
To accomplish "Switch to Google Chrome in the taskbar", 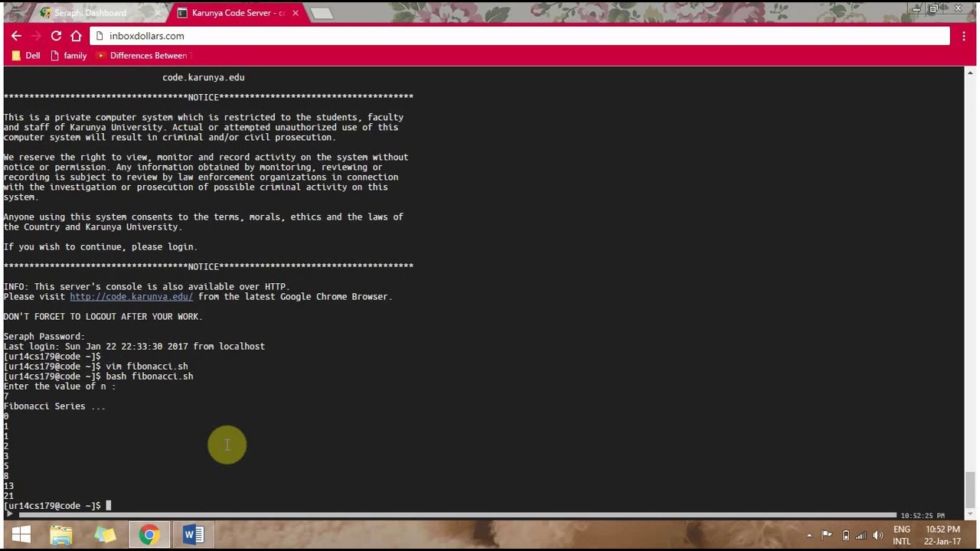I will (x=149, y=535).
